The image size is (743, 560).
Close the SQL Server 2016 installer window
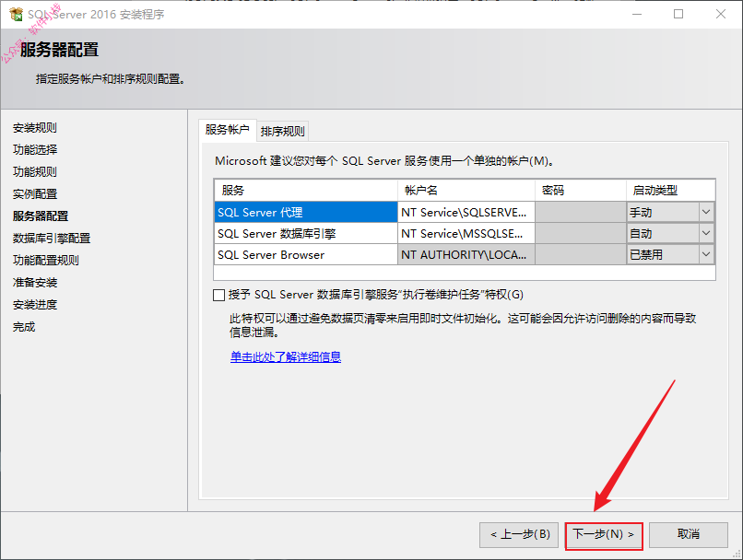coord(721,14)
